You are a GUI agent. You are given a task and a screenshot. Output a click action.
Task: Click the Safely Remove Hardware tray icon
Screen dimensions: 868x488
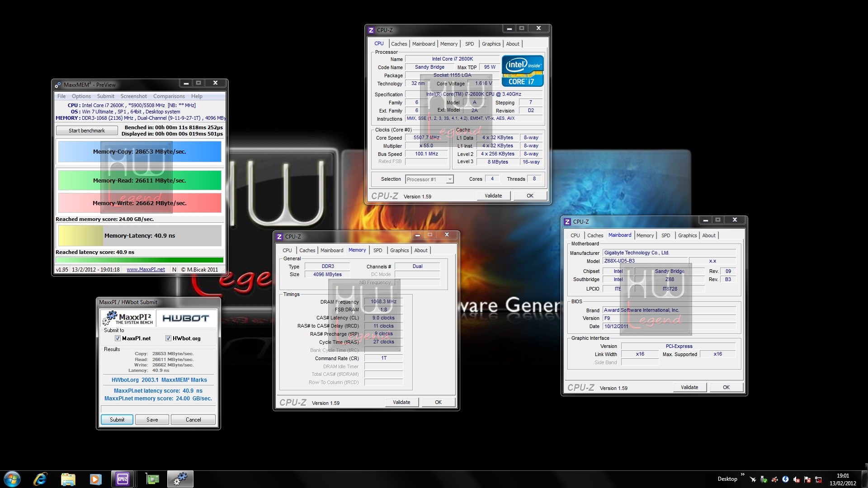pyautogui.click(x=764, y=479)
